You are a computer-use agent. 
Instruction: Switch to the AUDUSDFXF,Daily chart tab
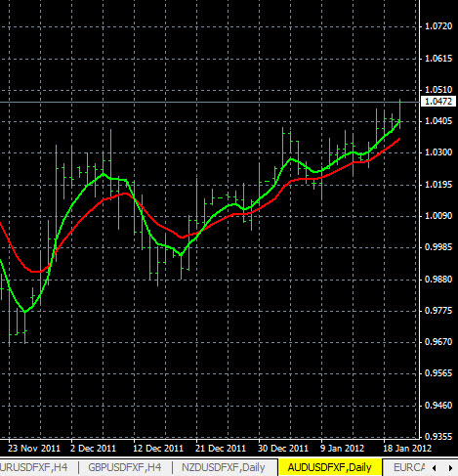coord(329,467)
